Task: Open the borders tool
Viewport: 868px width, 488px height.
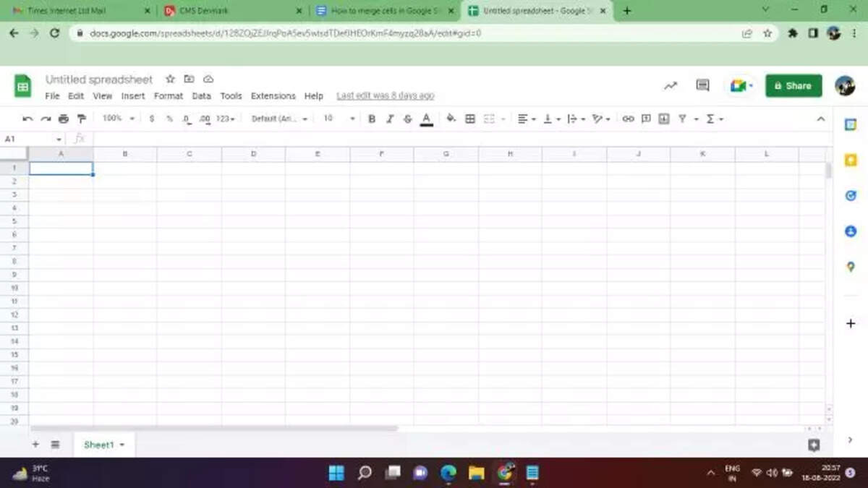Action: (470, 119)
